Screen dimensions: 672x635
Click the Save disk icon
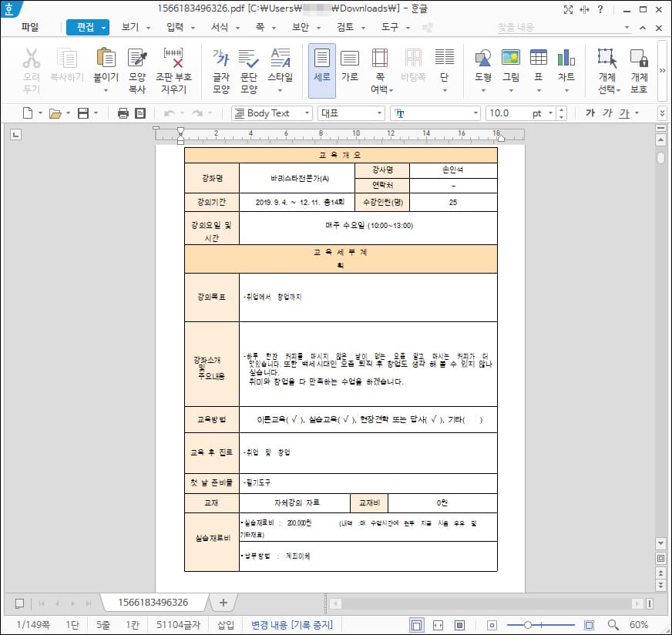83,113
